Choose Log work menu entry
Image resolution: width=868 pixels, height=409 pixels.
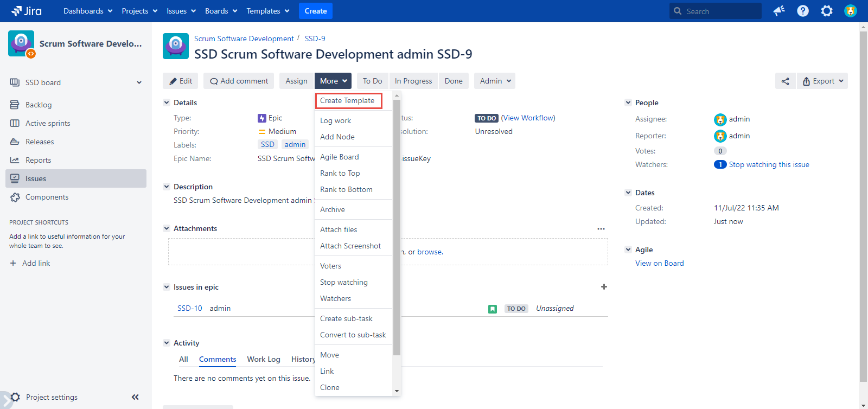pyautogui.click(x=335, y=121)
